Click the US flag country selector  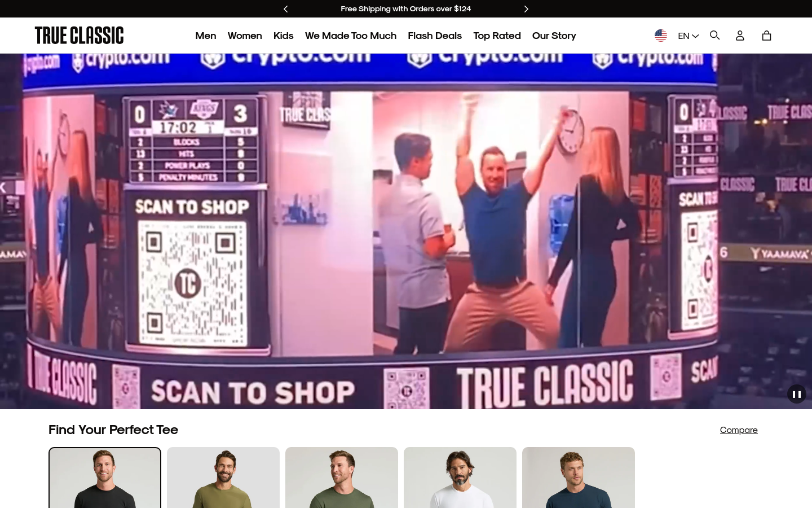pos(661,36)
